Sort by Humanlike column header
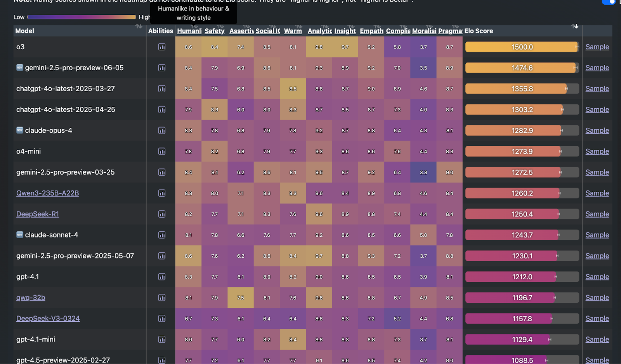The image size is (621, 364). pos(189,31)
